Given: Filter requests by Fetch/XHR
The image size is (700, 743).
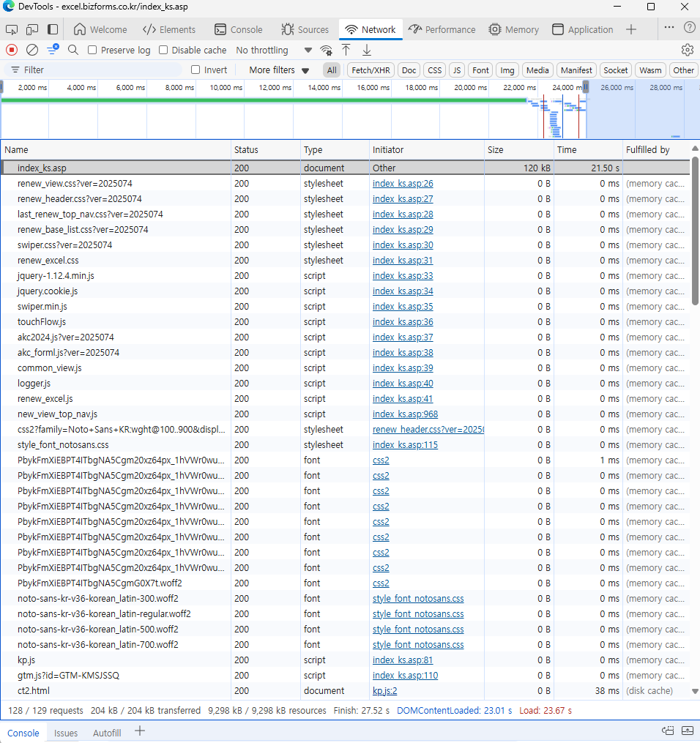Looking at the screenshot, I should [371, 70].
